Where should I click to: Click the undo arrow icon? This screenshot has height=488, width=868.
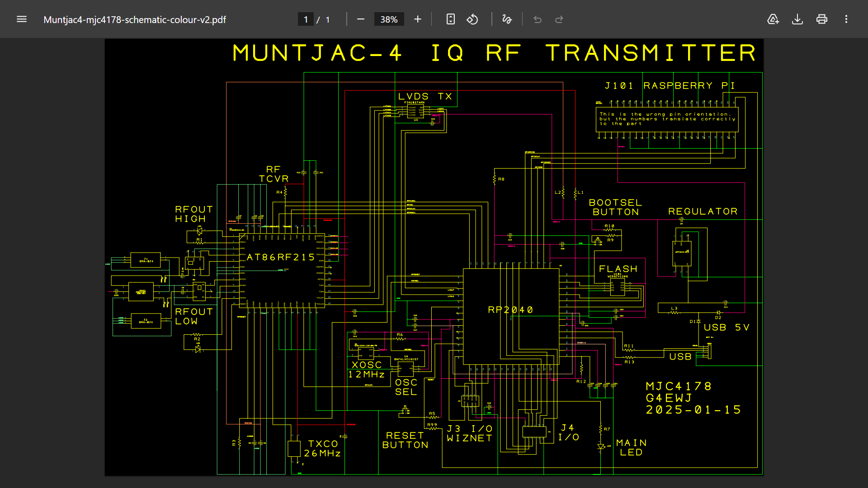(x=538, y=19)
